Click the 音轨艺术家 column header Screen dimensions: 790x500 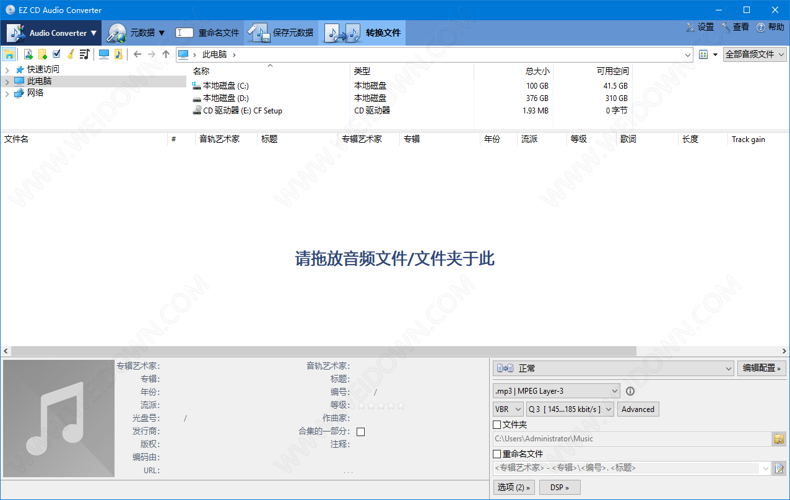click(219, 139)
